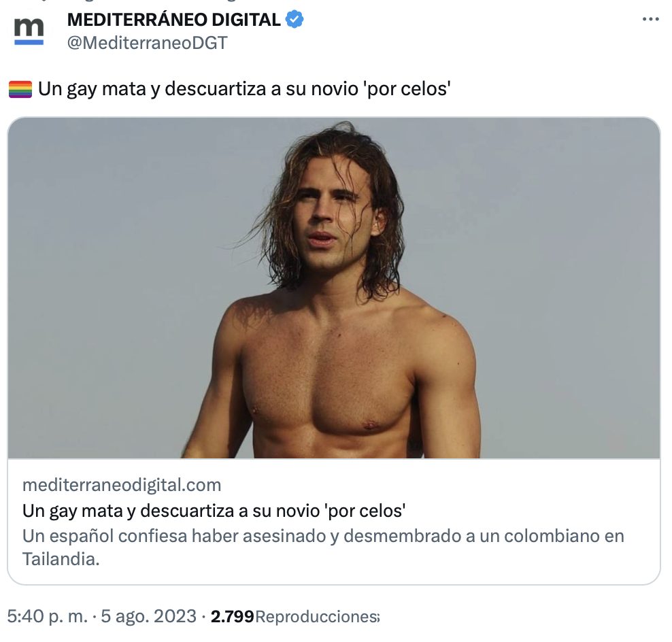
Task: Click the verification badge next to the account name
Action: click(x=294, y=20)
